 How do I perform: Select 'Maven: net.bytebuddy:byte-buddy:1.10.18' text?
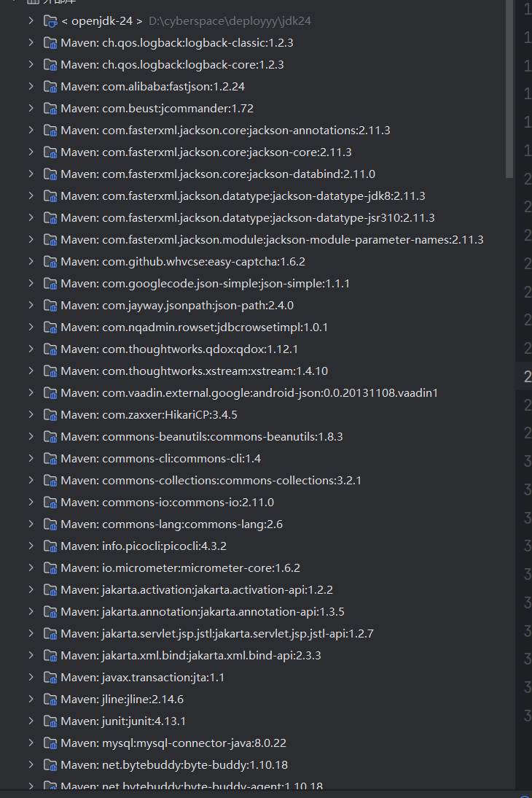click(174, 765)
